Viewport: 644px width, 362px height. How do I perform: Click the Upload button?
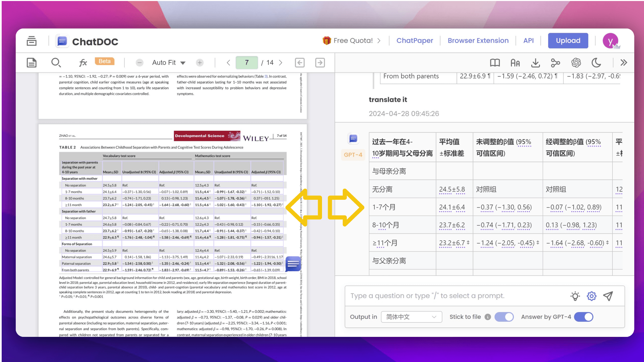click(x=568, y=41)
